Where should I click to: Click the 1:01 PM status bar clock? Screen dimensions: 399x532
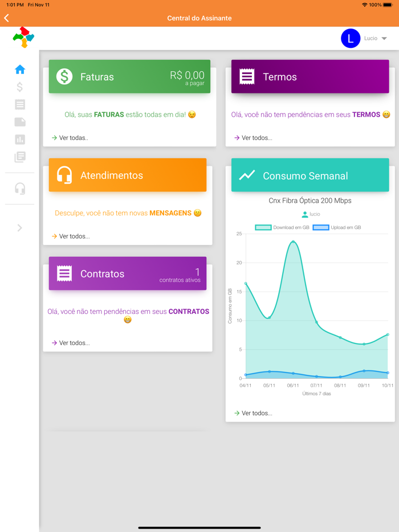15,5
